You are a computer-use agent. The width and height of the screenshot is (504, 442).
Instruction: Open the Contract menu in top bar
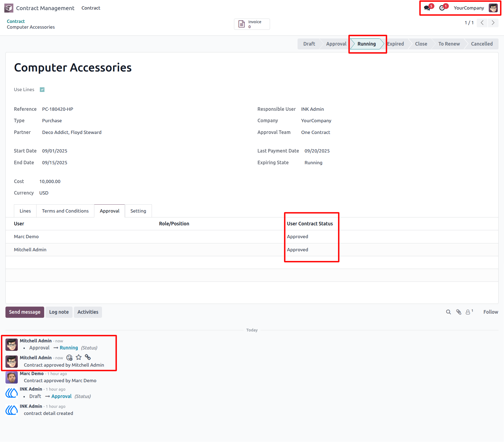point(91,8)
